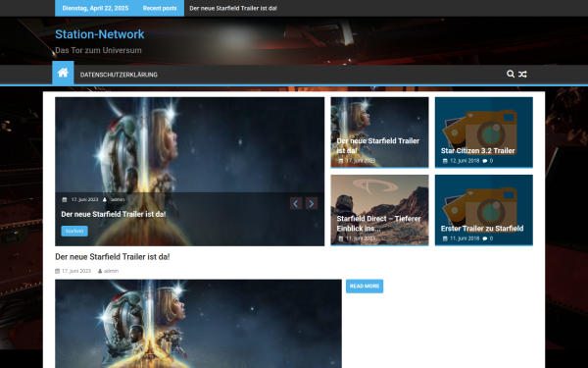Click tagline Das Tor zum Universum
This screenshot has width=588, height=368.
point(98,50)
